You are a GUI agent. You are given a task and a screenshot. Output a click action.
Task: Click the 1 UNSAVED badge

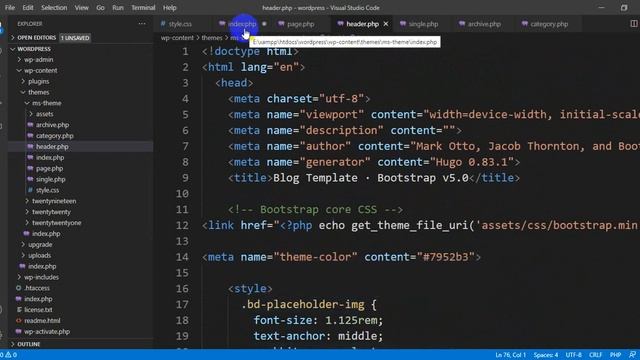(75, 38)
